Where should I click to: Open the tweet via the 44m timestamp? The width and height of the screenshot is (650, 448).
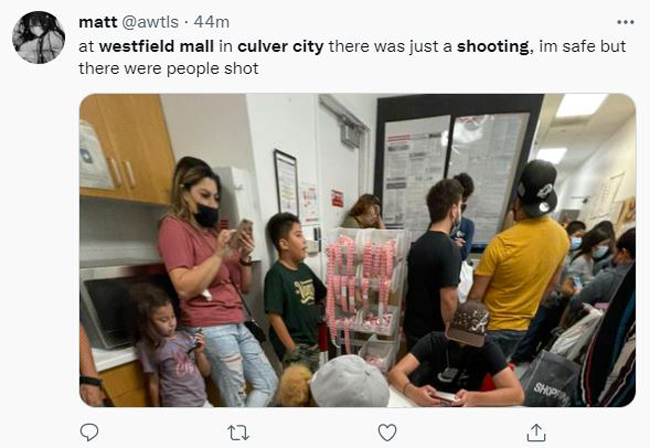point(211,22)
